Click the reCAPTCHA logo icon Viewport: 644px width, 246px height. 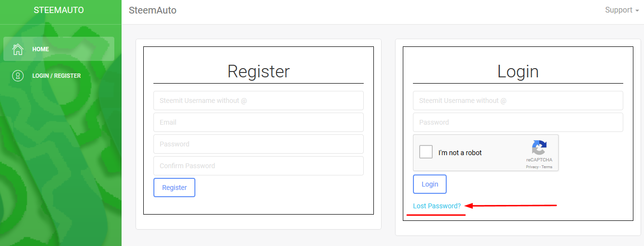539,148
